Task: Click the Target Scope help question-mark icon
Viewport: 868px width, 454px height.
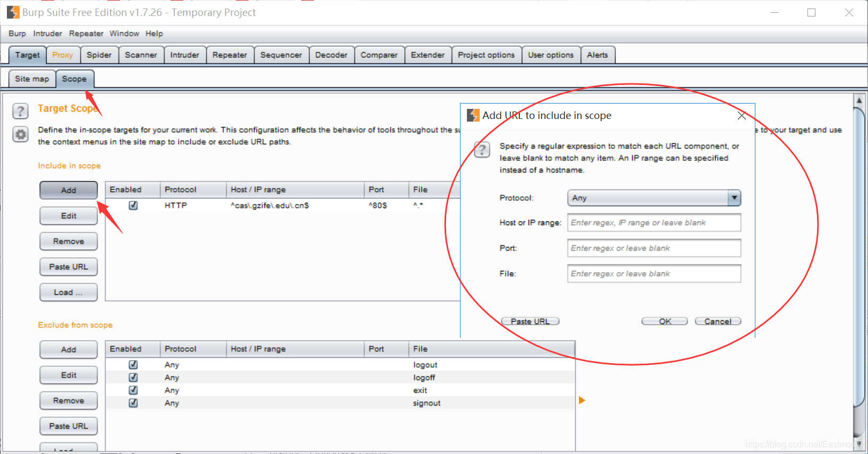Action: pyautogui.click(x=20, y=111)
